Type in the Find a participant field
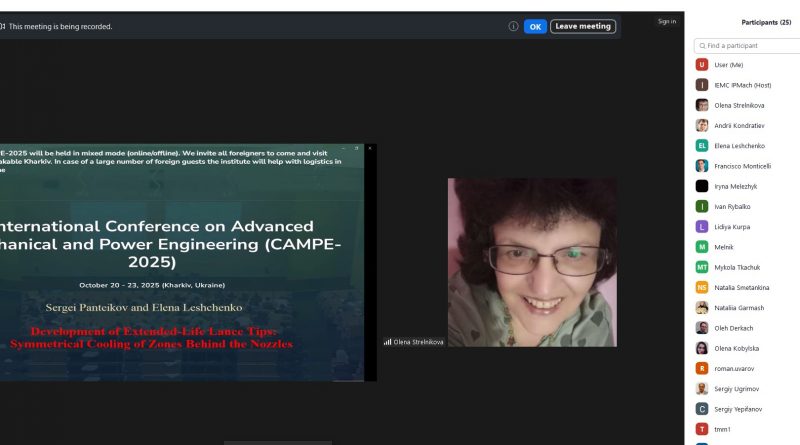The image size is (800, 445). click(x=750, y=46)
